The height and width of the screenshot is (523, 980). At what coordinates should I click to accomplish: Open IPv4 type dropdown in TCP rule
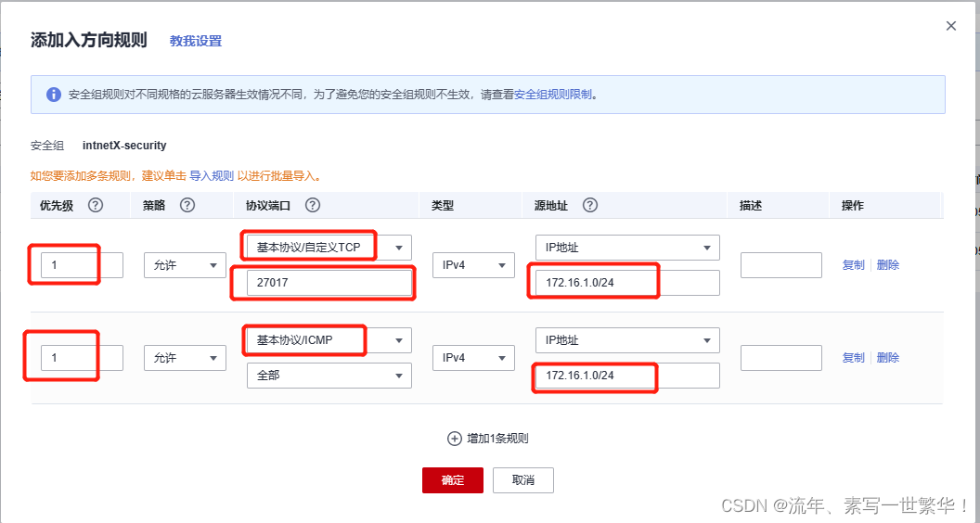click(473, 265)
